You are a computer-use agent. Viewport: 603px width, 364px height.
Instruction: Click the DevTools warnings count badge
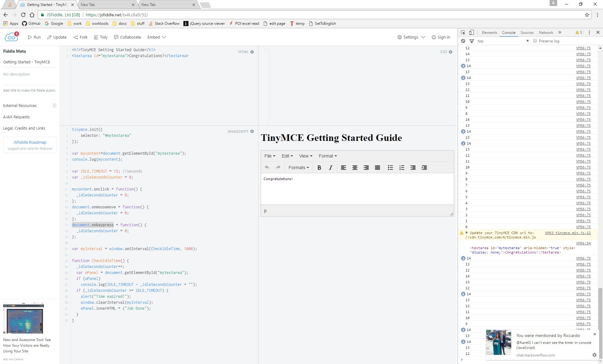click(579, 32)
